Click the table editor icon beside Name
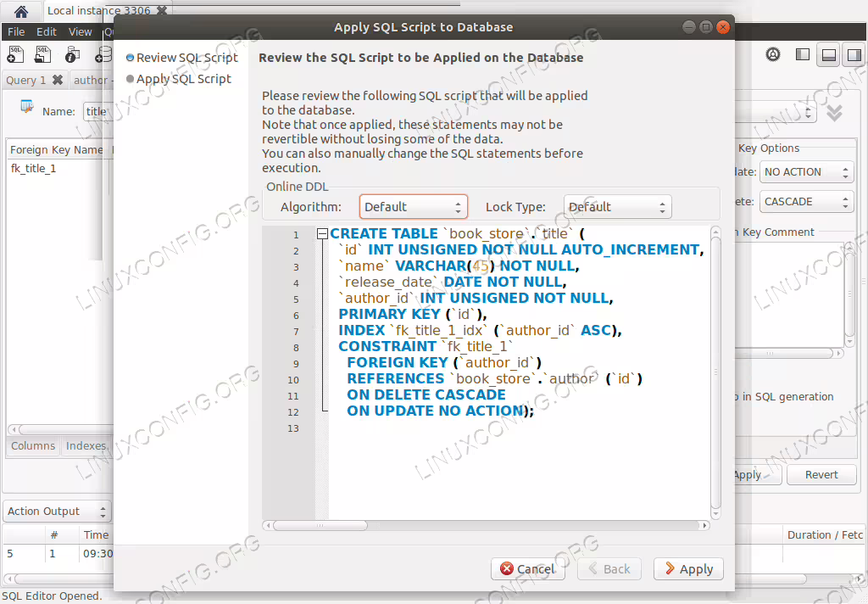This screenshot has height=604, width=868. (26, 106)
